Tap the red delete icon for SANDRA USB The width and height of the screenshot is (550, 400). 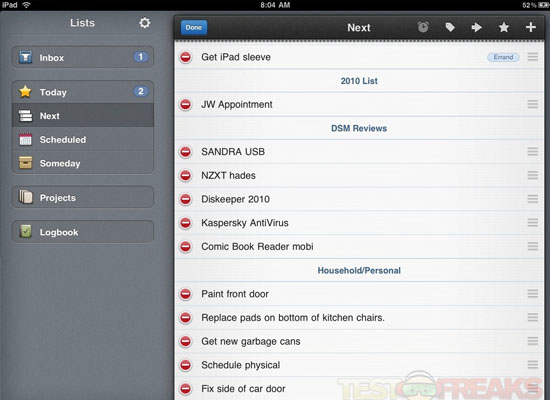[x=186, y=152]
